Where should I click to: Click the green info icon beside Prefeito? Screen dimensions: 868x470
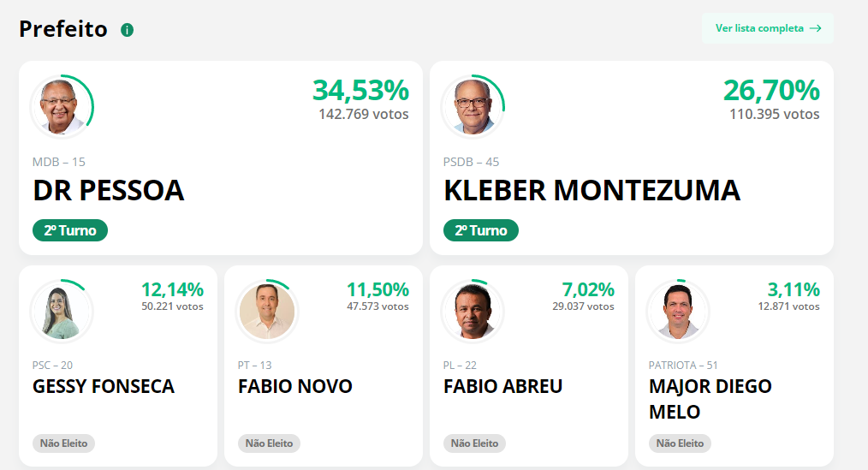click(128, 30)
